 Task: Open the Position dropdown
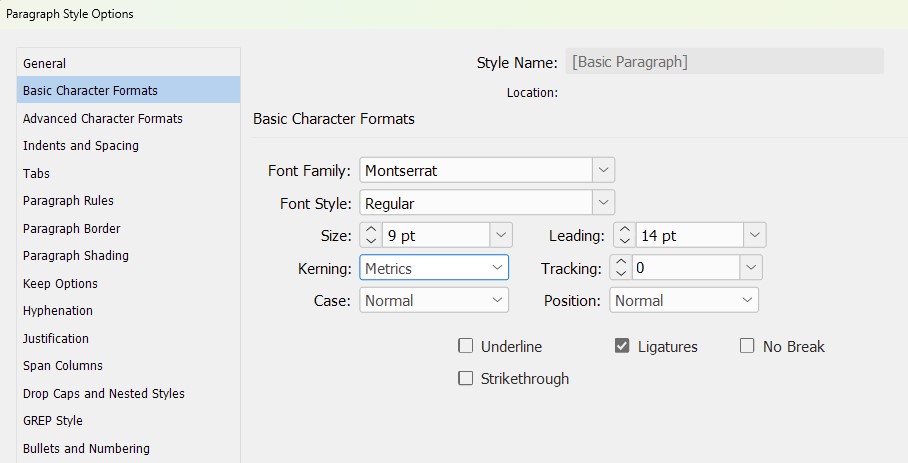[747, 300]
